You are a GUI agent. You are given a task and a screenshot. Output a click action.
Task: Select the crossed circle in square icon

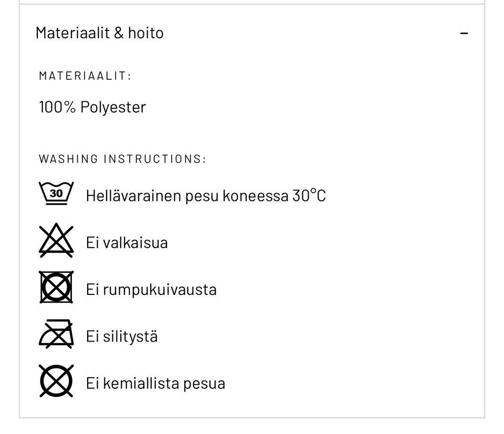pyautogui.click(x=56, y=287)
